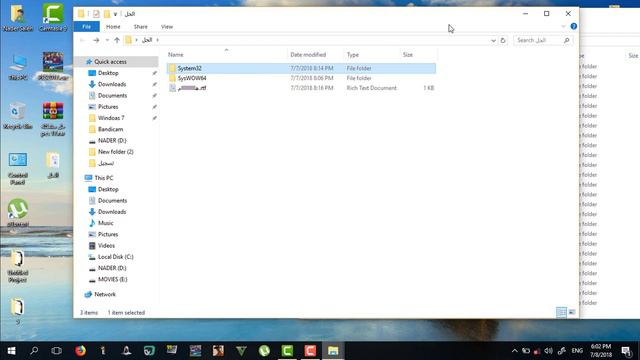Select the This PC desktop icon
640x360 pixels.
[x=18, y=67]
